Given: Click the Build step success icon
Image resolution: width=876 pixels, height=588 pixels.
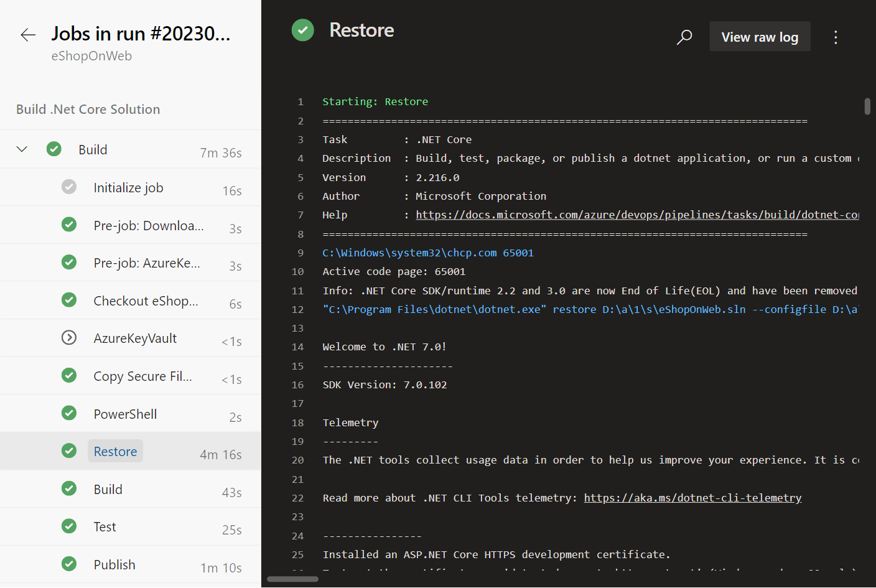Looking at the screenshot, I should coord(69,488).
